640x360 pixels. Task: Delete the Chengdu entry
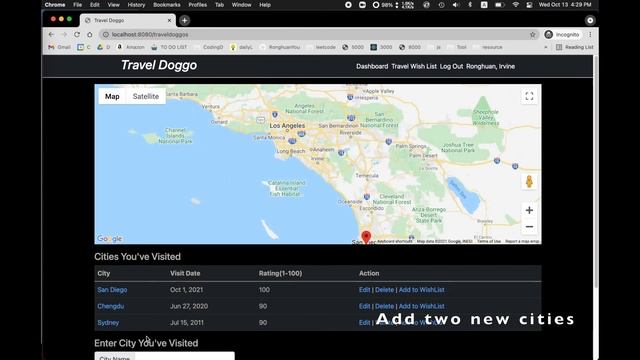coord(384,306)
